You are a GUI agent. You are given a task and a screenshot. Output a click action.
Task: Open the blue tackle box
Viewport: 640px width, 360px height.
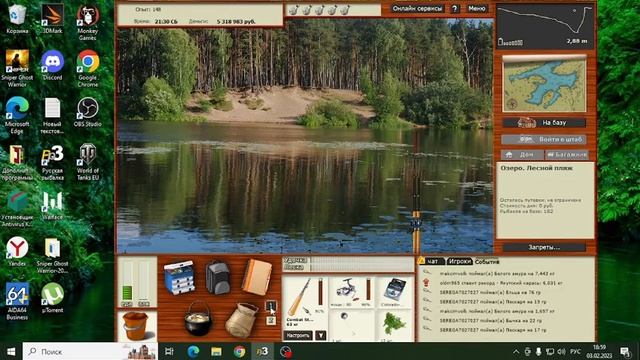(x=179, y=278)
